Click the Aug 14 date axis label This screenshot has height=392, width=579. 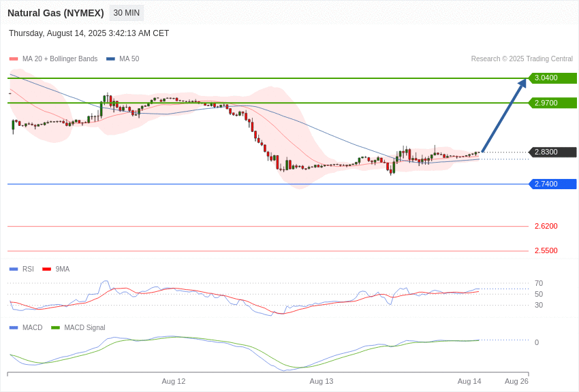coord(469,381)
